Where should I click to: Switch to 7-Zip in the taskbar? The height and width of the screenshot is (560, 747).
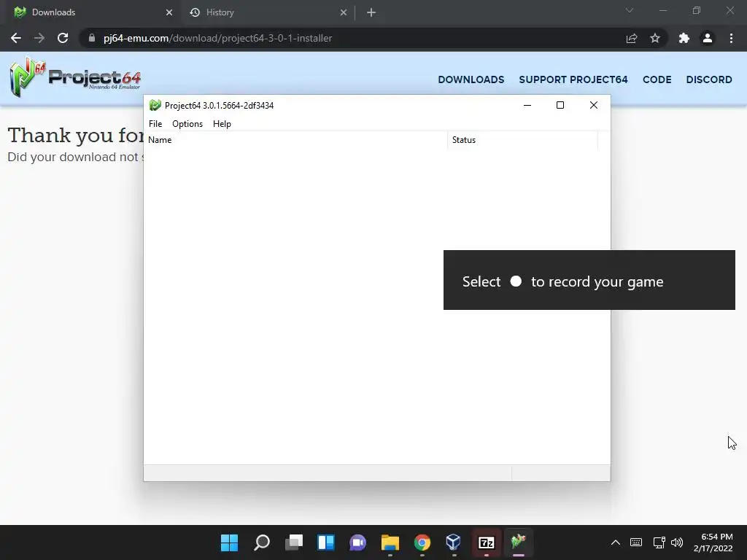(486, 542)
